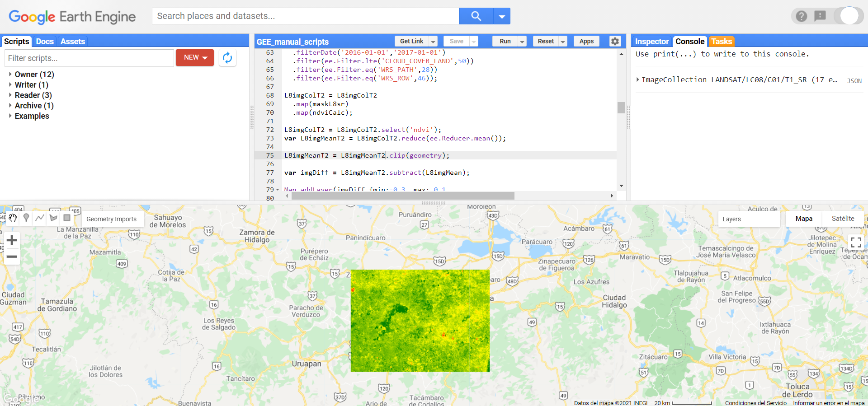
Task: Open the user account avatar
Action: (x=849, y=16)
